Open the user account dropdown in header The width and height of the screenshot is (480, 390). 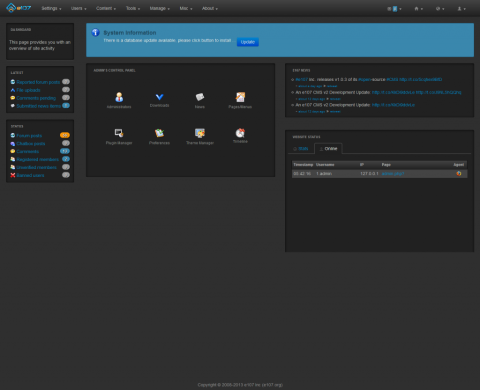point(462,9)
